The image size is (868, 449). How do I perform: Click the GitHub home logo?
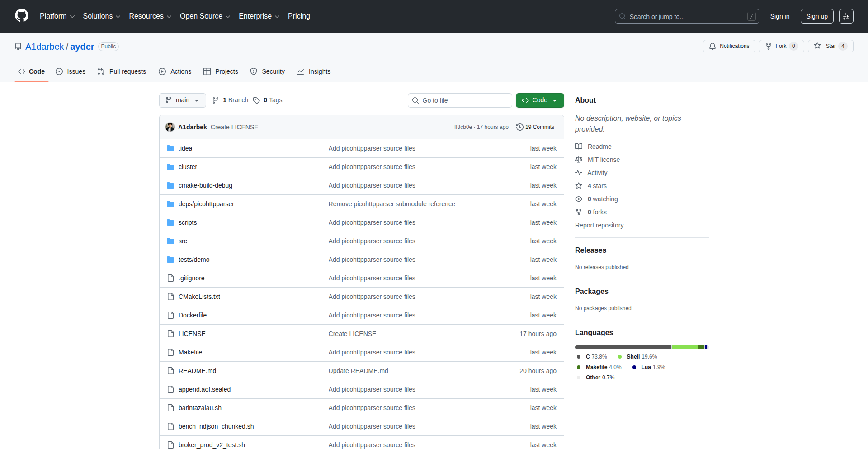click(x=21, y=16)
